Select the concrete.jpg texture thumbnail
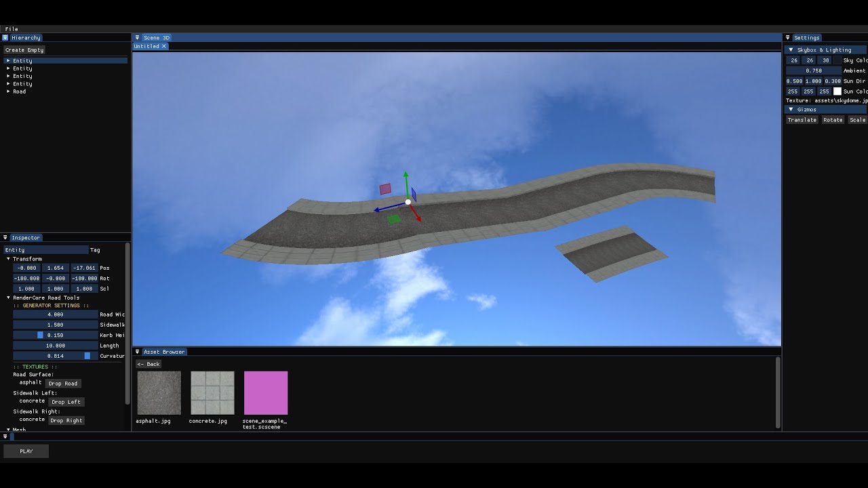Image resolution: width=868 pixels, height=488 pixels. [212, 393]
